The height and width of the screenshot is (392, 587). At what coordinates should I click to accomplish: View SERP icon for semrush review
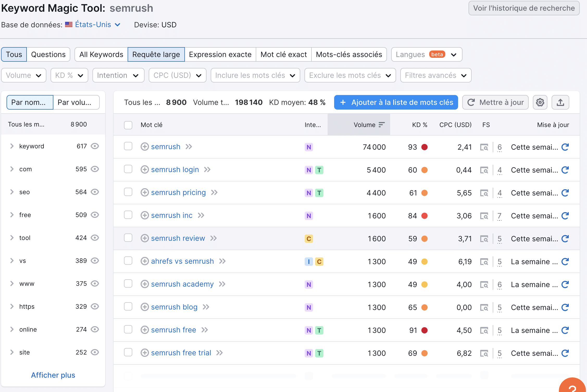pos(484,239)
